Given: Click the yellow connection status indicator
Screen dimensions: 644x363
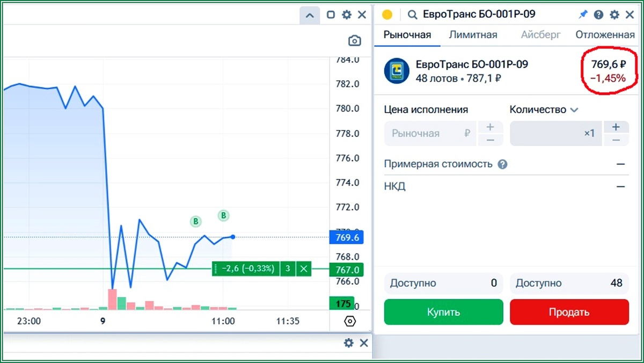Looking at the screenshot, I should [x=387, y=14].
